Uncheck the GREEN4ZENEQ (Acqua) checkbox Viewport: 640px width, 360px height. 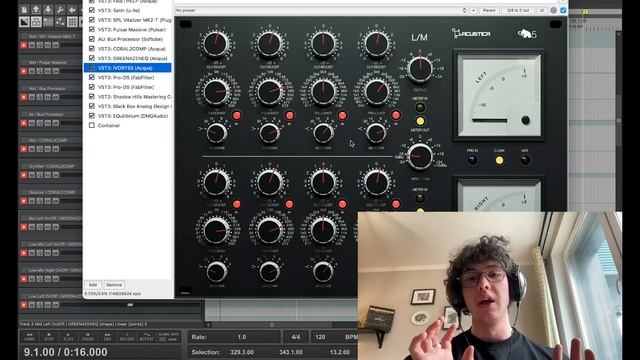[x=92, y=58]
